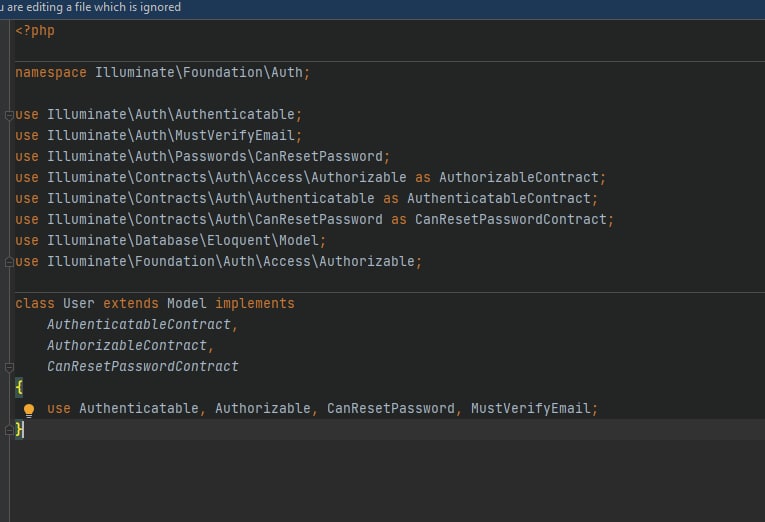Toggle fold marker at Foundation\Auth\Access\Authorizable import line

pos(9,262)
